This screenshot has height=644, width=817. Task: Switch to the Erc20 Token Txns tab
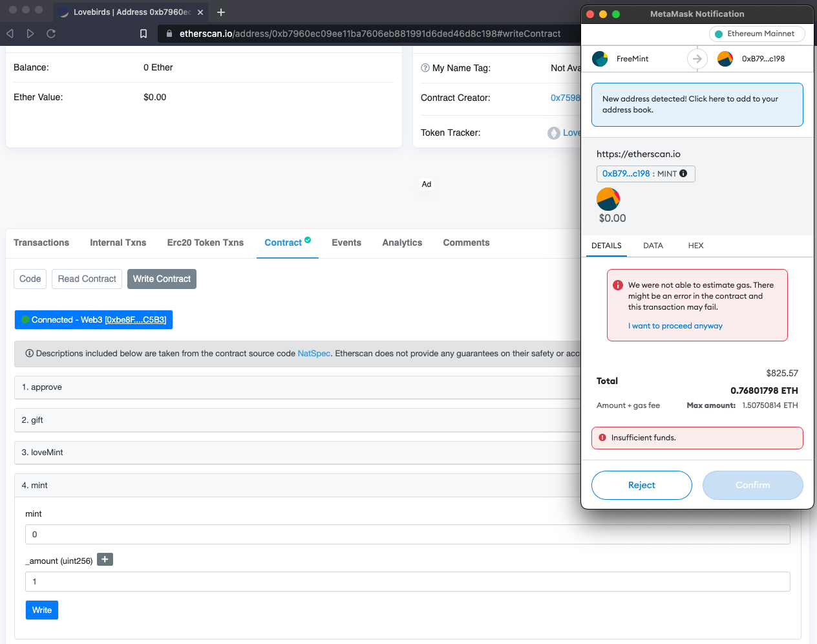206,242
